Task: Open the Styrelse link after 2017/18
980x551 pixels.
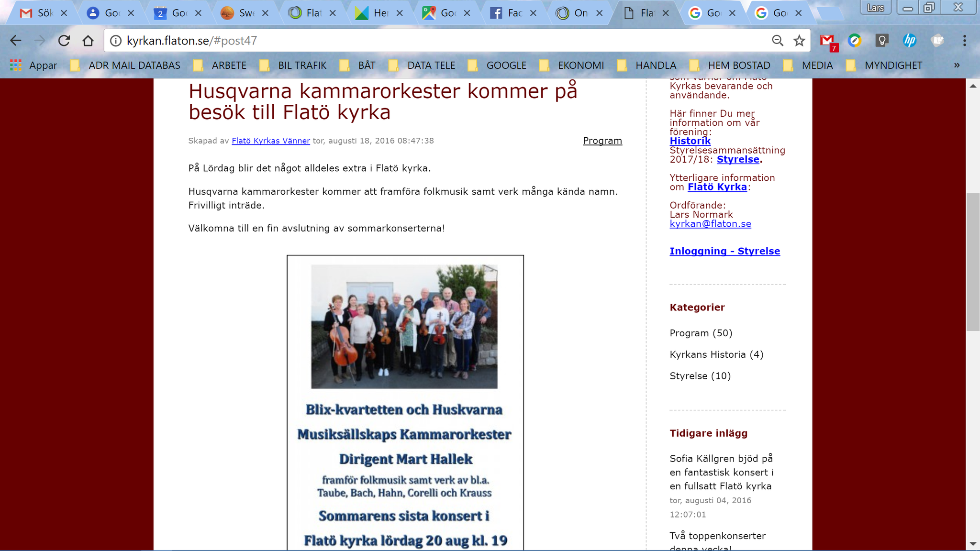Action: [738, 159]
